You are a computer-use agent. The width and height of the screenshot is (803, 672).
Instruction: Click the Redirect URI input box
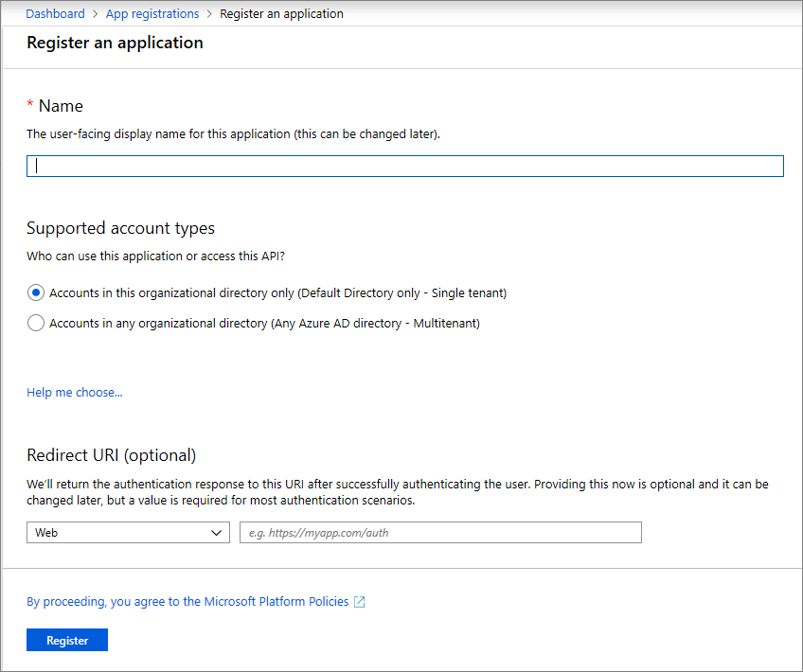(x=440, y=533)
